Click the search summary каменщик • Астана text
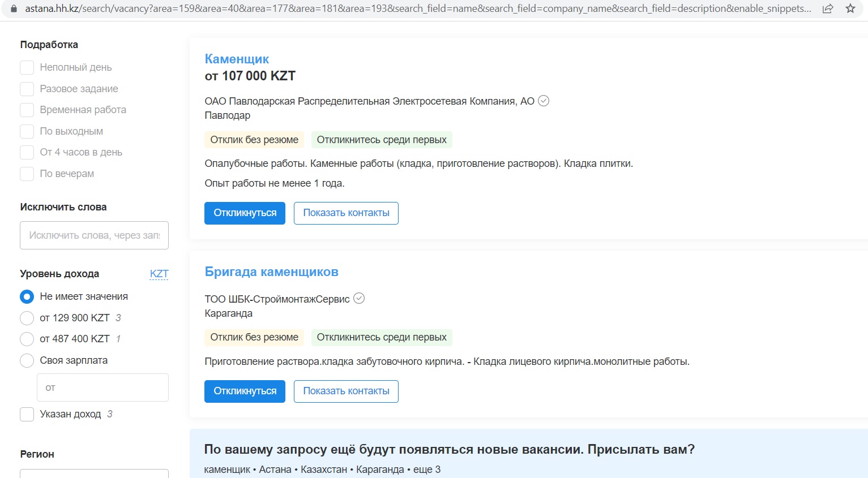Screen dimensions: 868x478 (x=322, y=470)
